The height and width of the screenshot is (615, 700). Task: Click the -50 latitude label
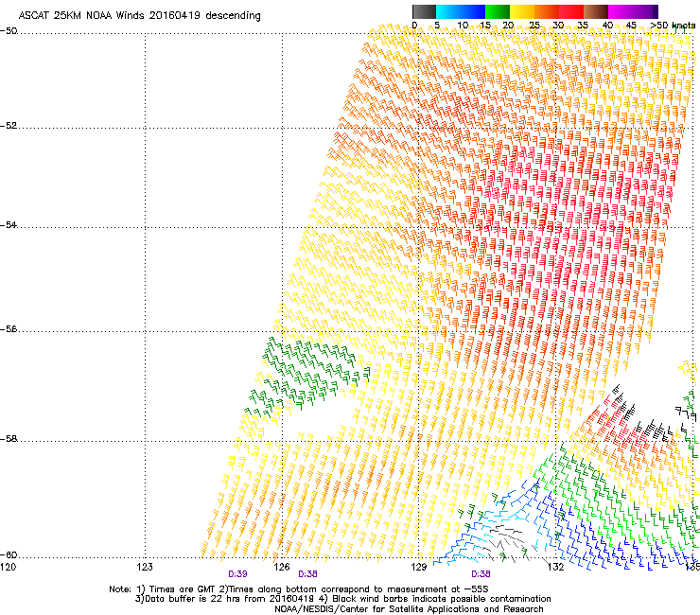coord(9,31)
